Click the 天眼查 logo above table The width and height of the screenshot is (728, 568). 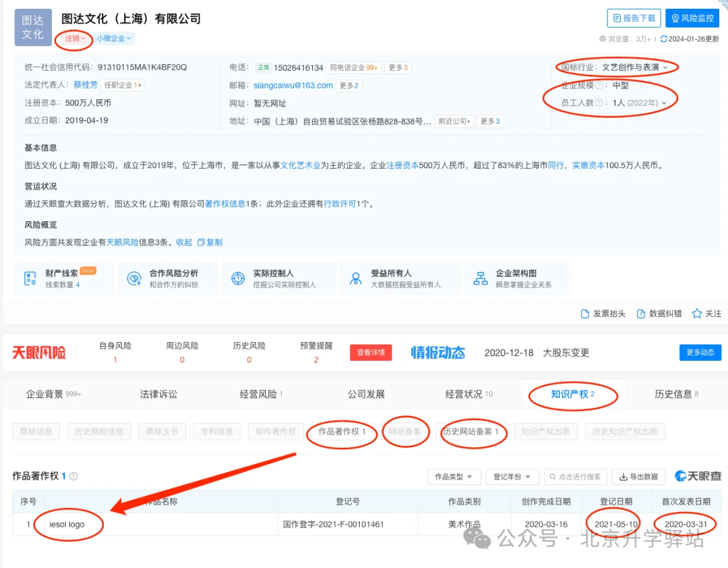click(698, 476)
